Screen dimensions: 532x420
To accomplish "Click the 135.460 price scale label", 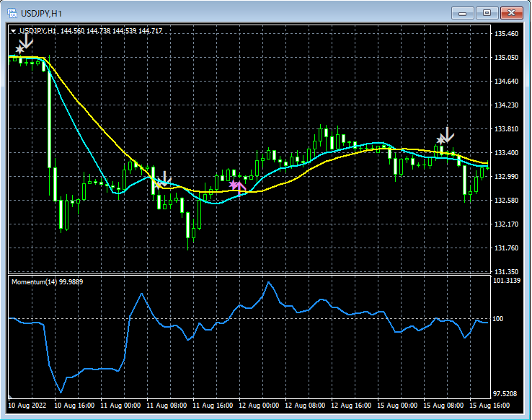I will coord(506,34).
